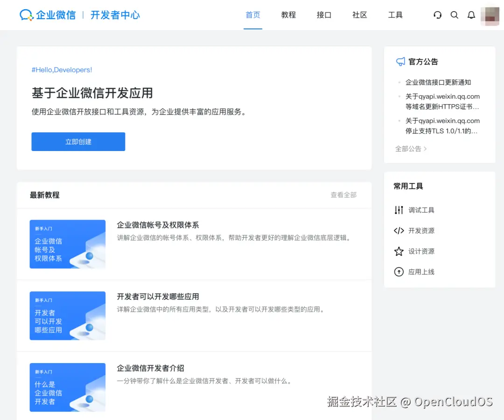Viewport: 504px width, 420px height.
Task: Open HTTPS证书 update announcement
Action: (442, 102)
